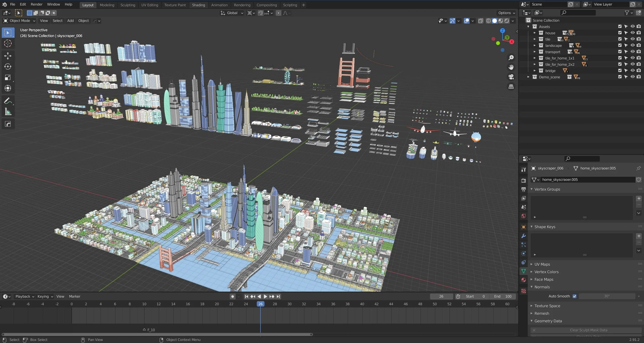Select the Cursor tool in toolbar
Viewport: 644px width, 343px height.
click(x=8, y=43)
